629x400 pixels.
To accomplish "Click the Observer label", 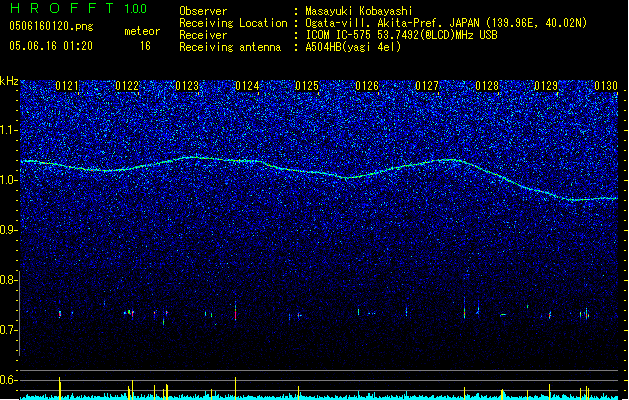I will tap(203, 11).
